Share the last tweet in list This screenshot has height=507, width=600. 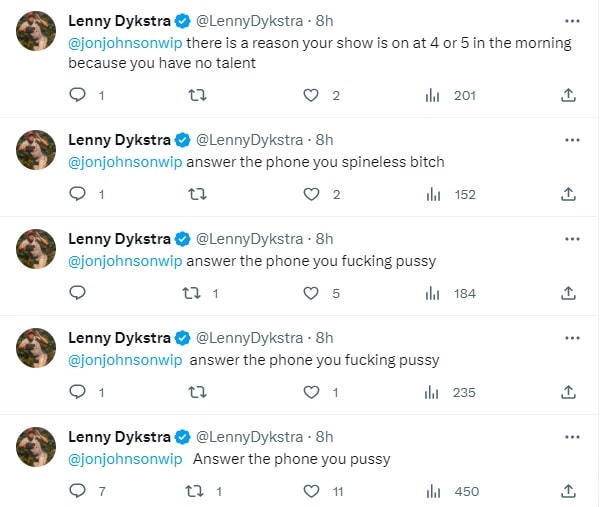click(x=568, y=491)
